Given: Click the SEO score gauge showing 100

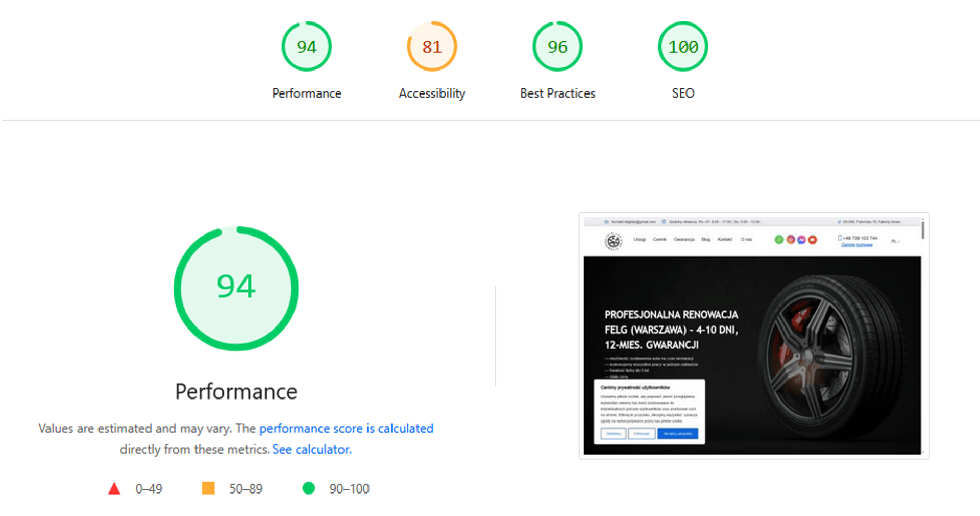Looking at the screenshot, I should pyautogui.click(x=683, y=46).
